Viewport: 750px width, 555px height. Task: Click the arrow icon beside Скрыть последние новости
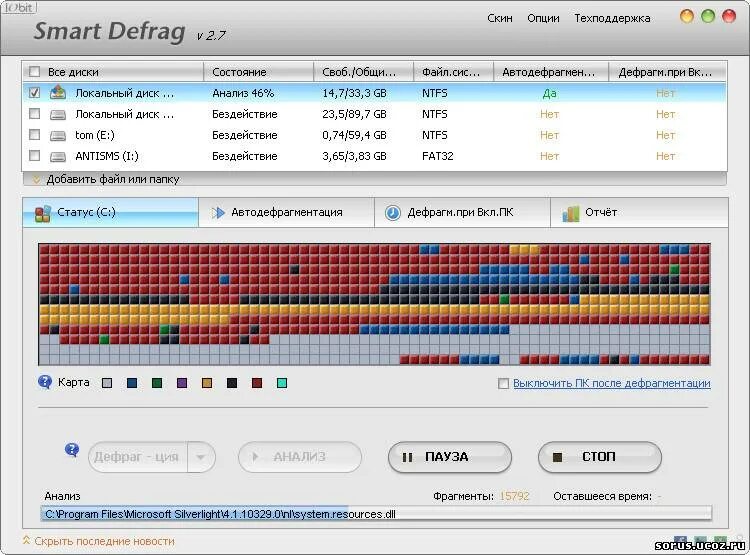(x=26, y=540)
